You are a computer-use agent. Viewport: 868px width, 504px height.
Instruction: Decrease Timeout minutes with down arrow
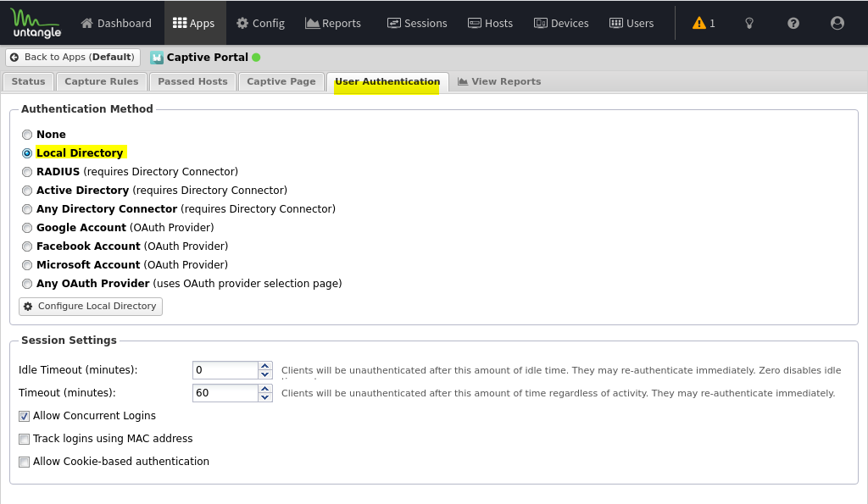point(265,398)
